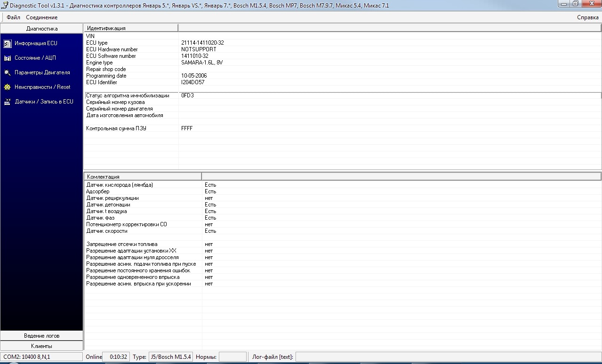Click the COM2: 10400 8,N,1 status entry
Viewport: 602px width, 364px height.
41,357
